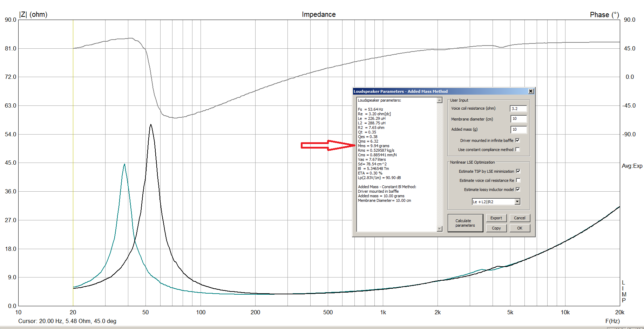Focus the Membrane diameter (cm) field
The width and height of the screenshot is (644, 329).
(x=518, y=119)
